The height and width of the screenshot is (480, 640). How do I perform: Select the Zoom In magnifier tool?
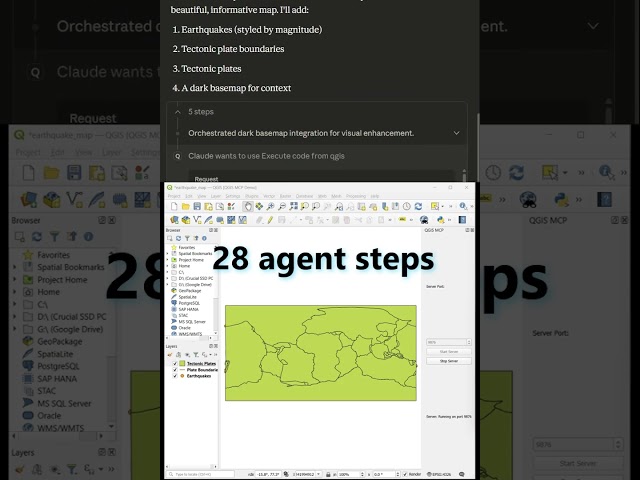point(270,207)
